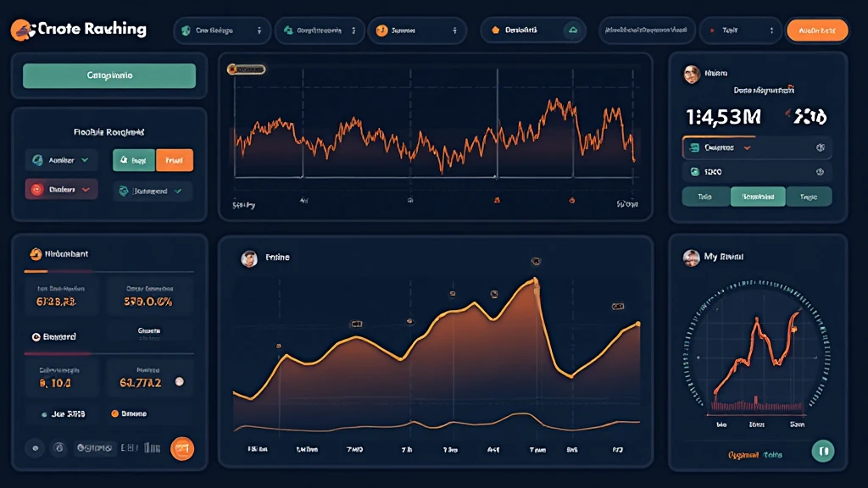This screenshot has height=488, width=868.
Task: Click the orange icon in third header dropdown
Action: tap(381, 30)
